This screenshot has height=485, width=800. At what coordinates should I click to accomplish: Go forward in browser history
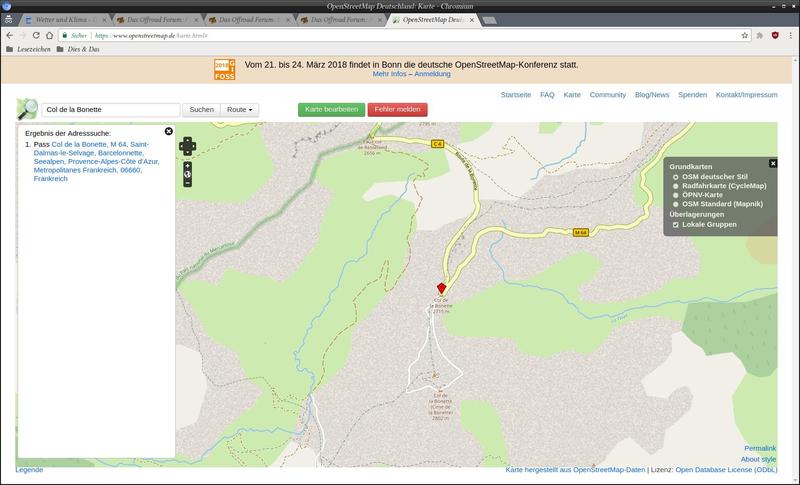(22, 35)
